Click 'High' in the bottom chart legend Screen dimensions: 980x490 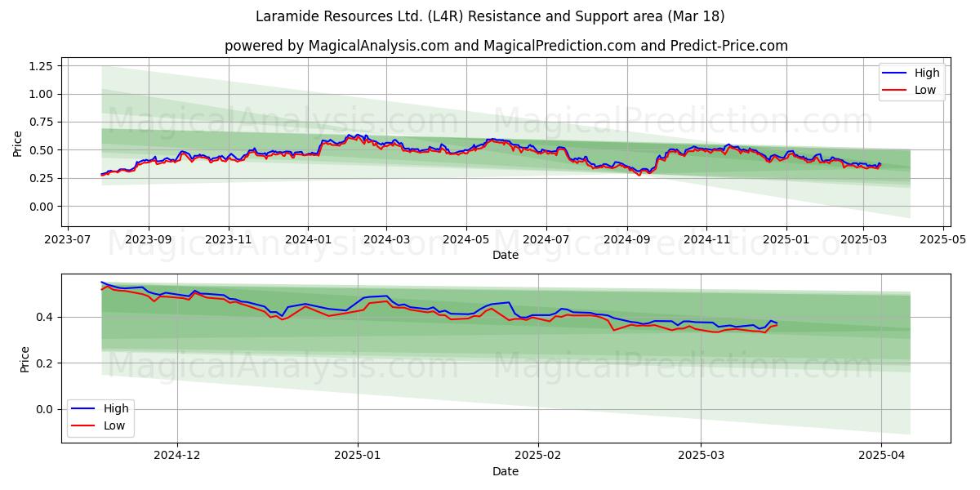(x=115, y=408)
